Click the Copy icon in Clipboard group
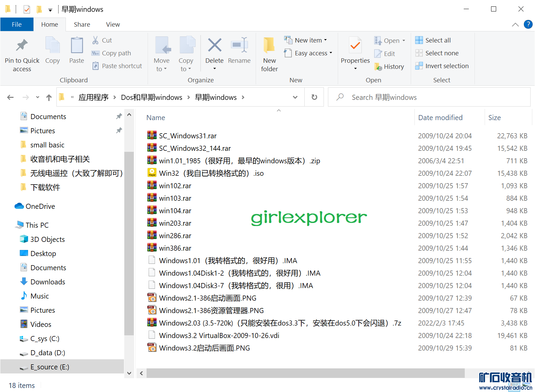Image resolution: width=535 pixels, height=392 pixels. pyautogui.click(x=52, y=45)
